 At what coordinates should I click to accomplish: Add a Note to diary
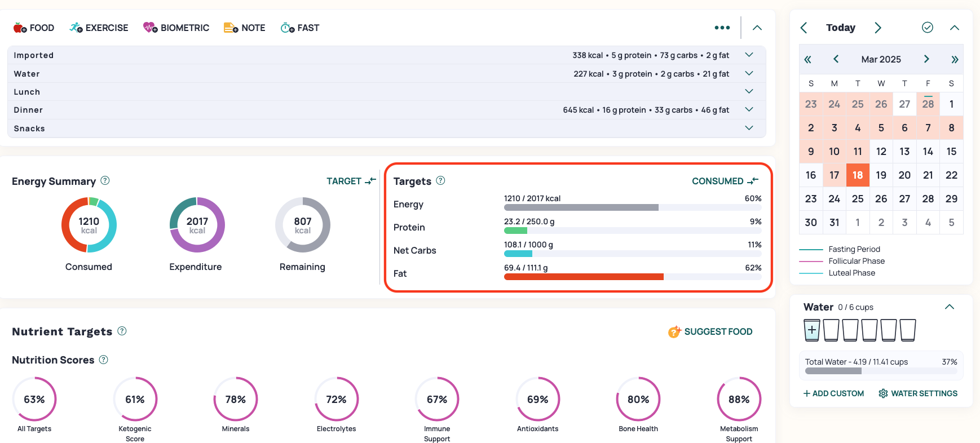(244, 28)
